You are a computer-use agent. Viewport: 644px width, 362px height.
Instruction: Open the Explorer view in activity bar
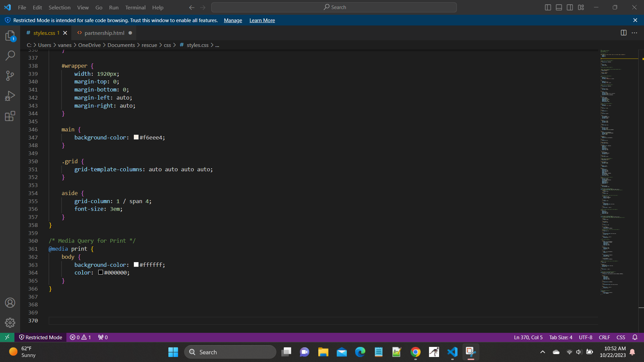[x=10, y=36]
